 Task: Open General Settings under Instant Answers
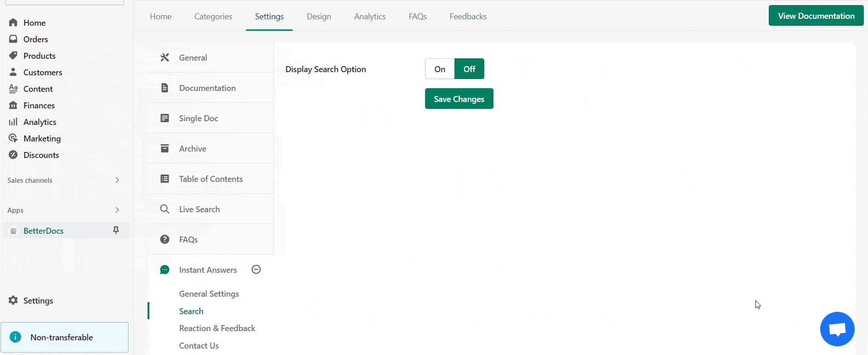209,294
